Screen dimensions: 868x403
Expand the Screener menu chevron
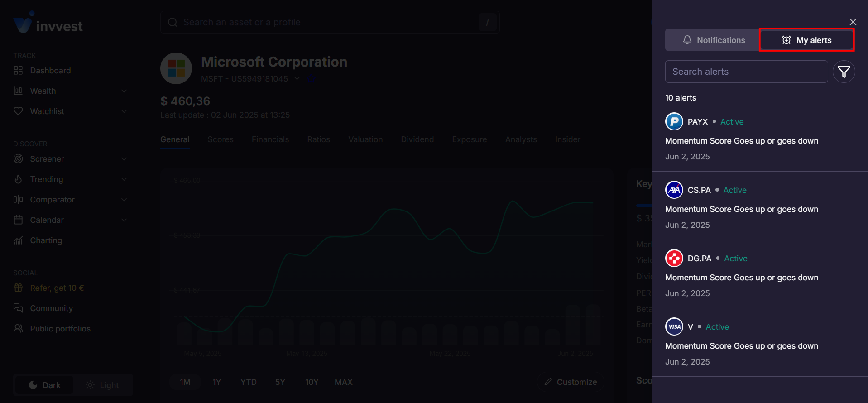124,159
